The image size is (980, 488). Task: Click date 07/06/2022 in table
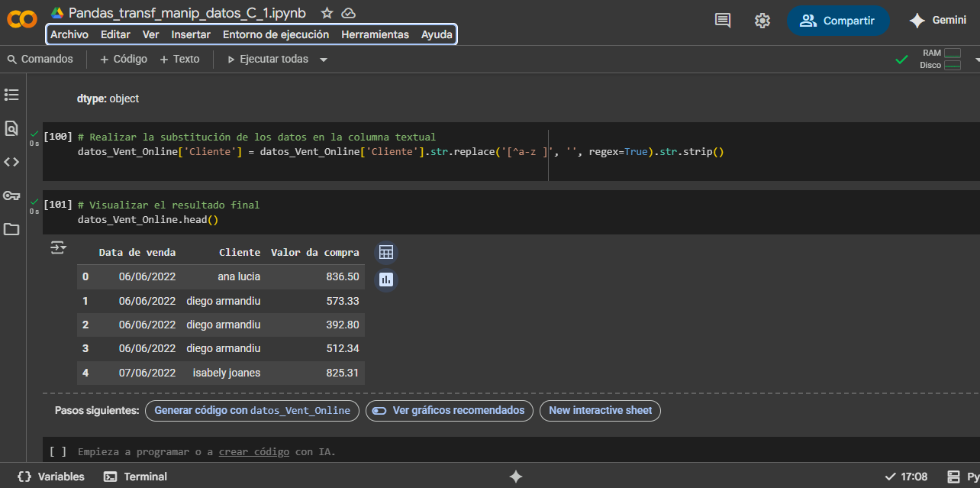(x=147, y=373)
